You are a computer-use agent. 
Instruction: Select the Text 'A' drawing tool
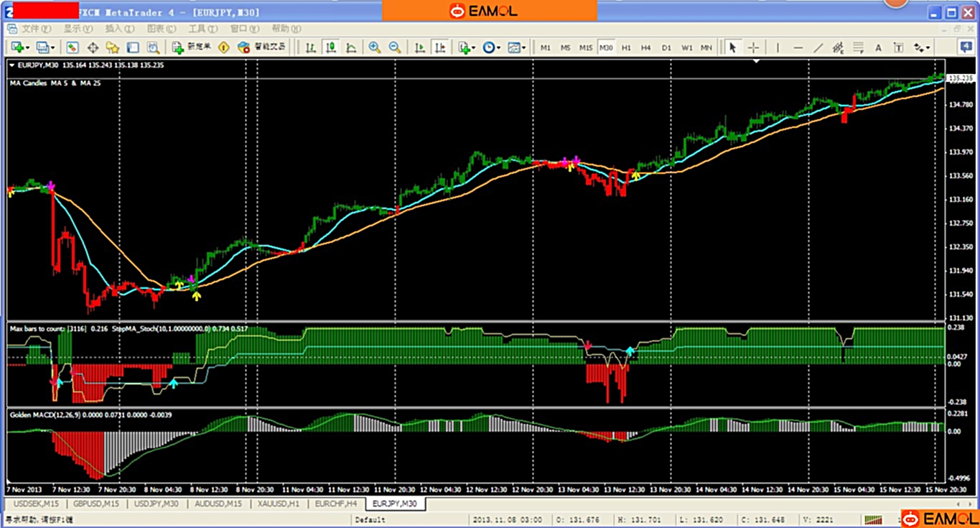878,47
